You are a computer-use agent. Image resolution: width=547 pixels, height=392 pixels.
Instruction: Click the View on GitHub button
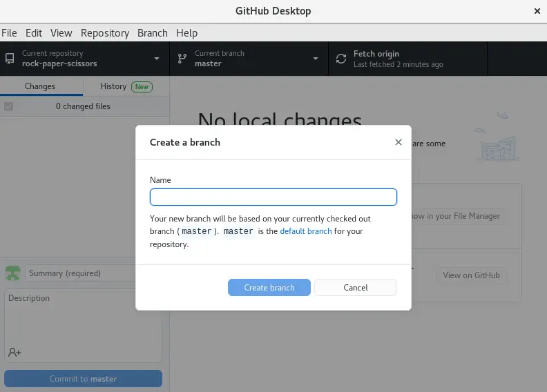[471, 275]
